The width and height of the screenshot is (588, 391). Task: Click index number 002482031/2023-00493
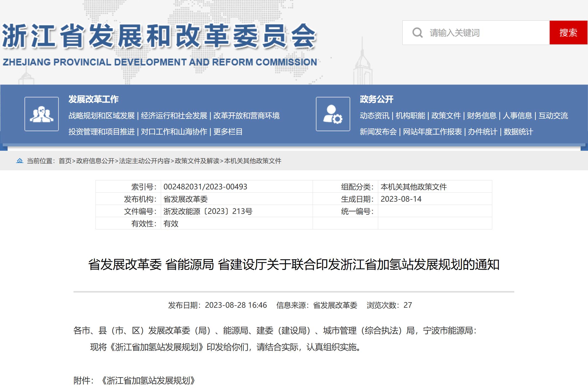click(x=205, y=187)
